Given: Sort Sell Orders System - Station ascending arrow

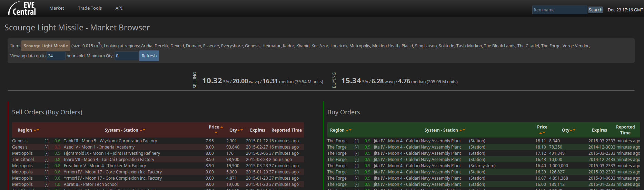Looking at the screenshot, I should [141, 130].
